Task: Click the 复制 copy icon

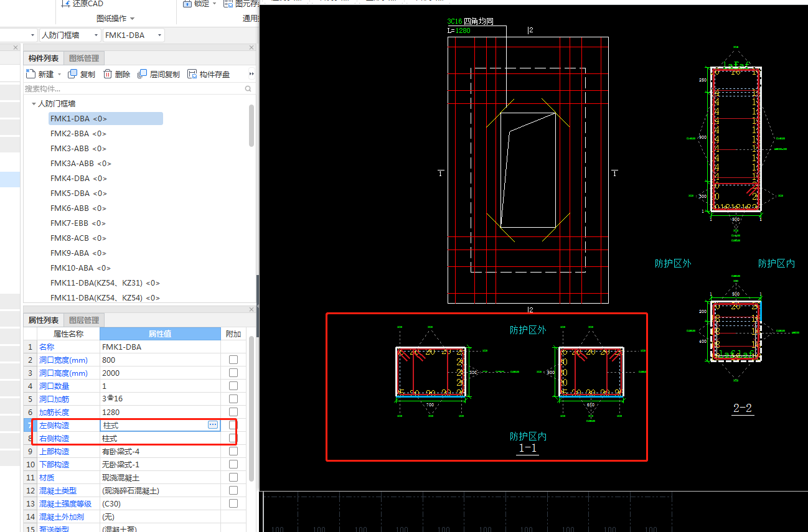Action: point(72,74)
